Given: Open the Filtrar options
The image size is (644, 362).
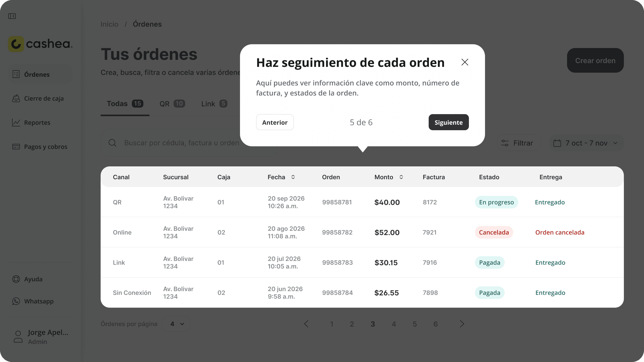Looking at the screenshot, I should tap(519, 143).
